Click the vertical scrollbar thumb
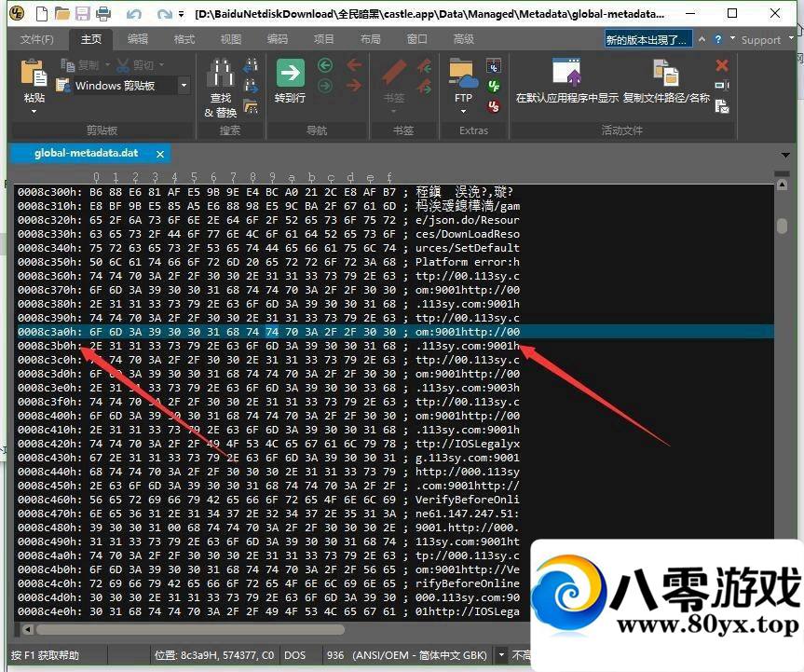 tap(782, 226)
